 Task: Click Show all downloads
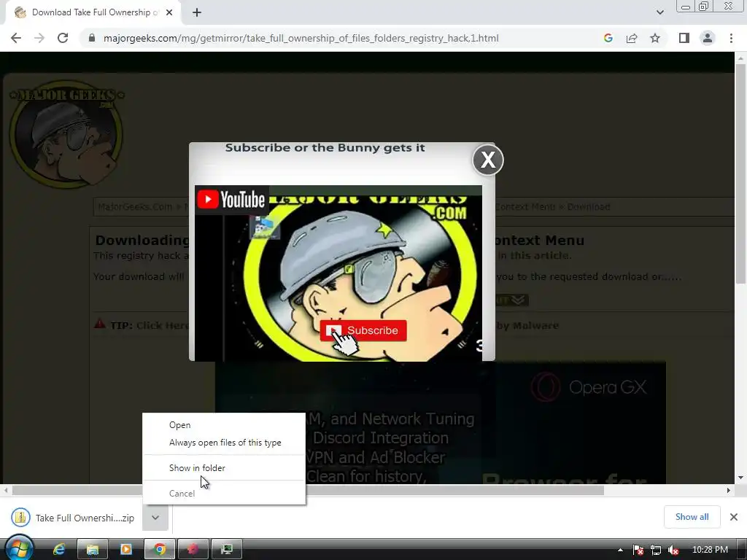coord(692,517)
